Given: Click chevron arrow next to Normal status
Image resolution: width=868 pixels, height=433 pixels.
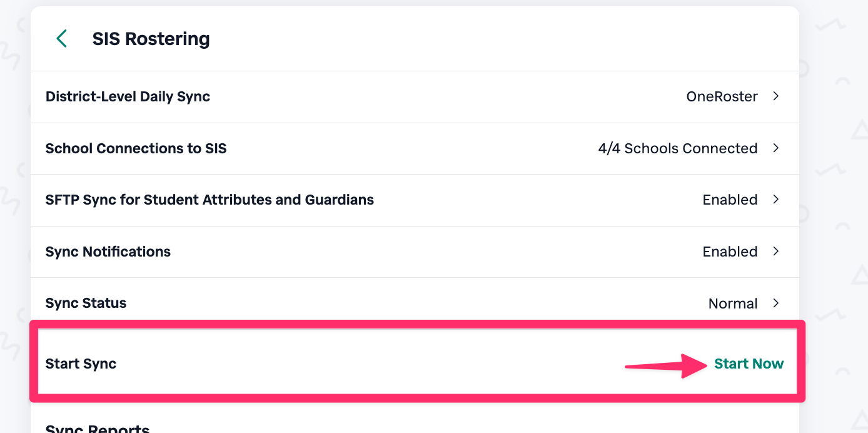Looking at the screenshot, I should pos(775,303).
